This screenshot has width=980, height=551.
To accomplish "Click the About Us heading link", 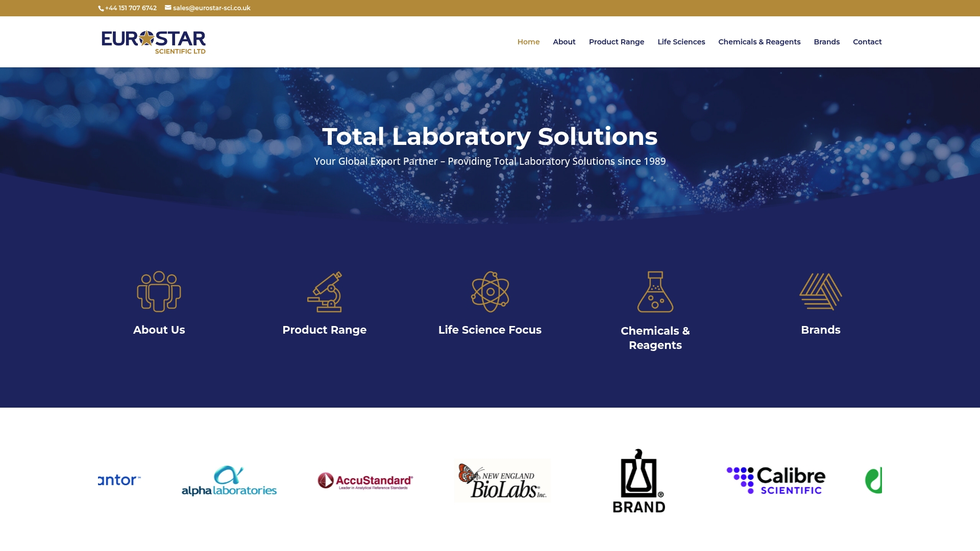I will (x=159, y=330).
